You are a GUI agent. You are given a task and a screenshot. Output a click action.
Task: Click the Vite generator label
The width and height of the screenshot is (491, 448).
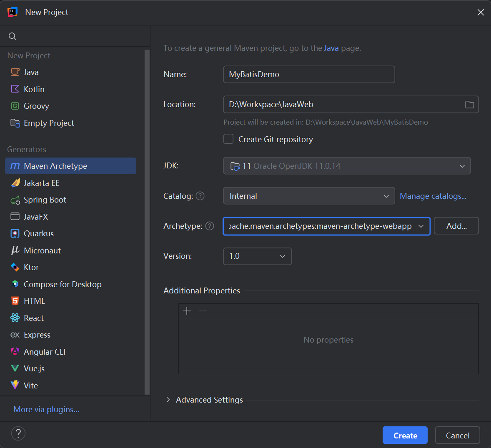coord(31,385)
